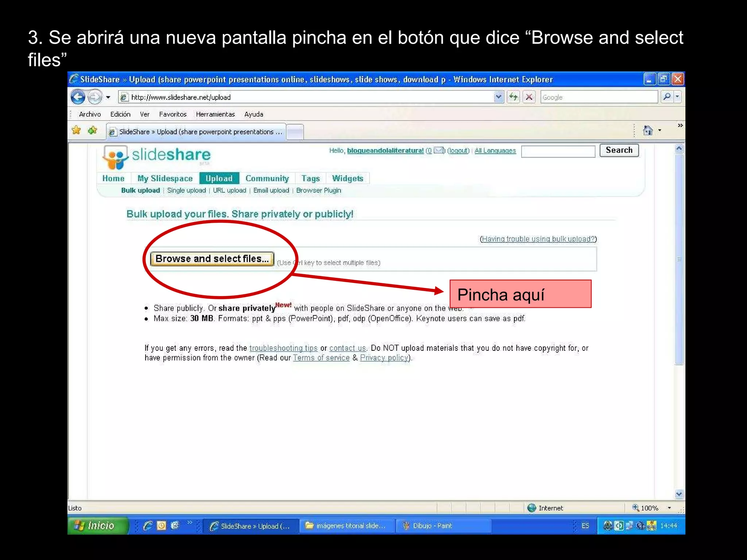Click the browser Back arrow button
This screenshot has width=747, height=560.
tap(78, 97)
